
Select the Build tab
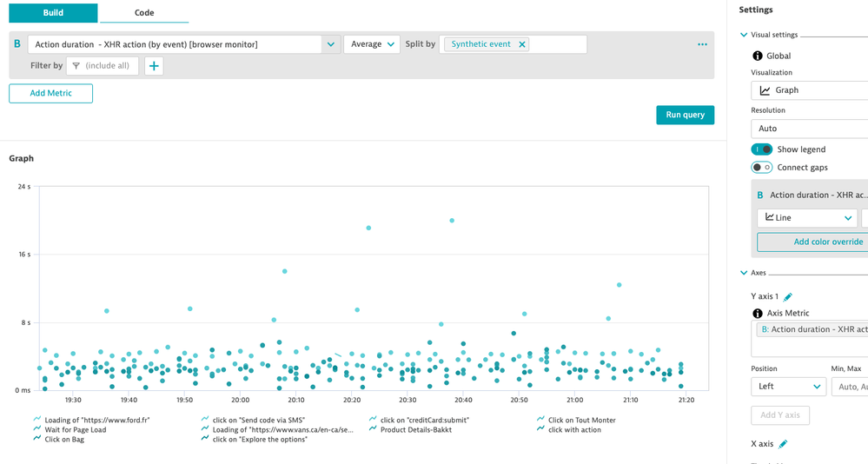coord(53,13)
